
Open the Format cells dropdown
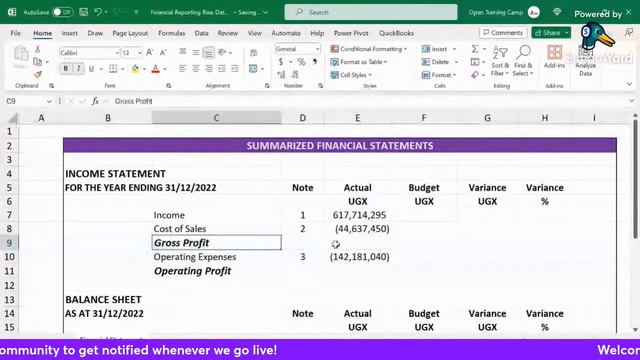click(439, 75)
